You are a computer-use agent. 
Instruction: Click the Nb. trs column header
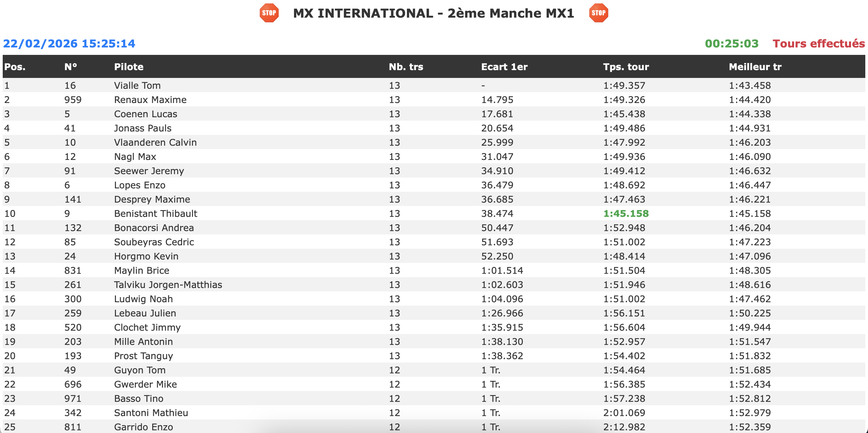tap(406, 67)
